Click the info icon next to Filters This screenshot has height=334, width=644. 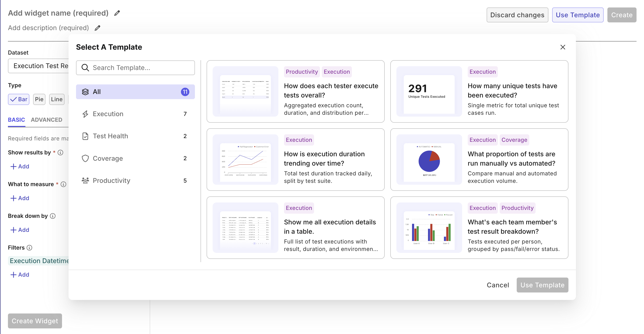click(29, 248)
